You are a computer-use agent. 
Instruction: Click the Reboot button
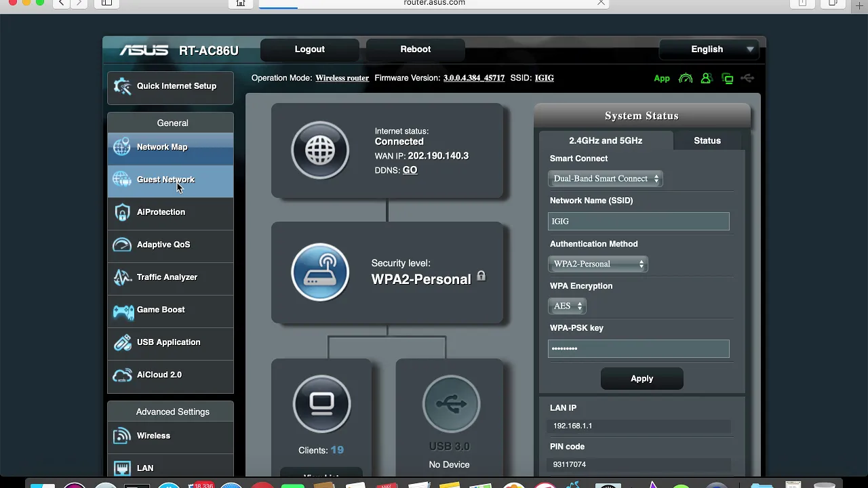click(x=416, y=49)
